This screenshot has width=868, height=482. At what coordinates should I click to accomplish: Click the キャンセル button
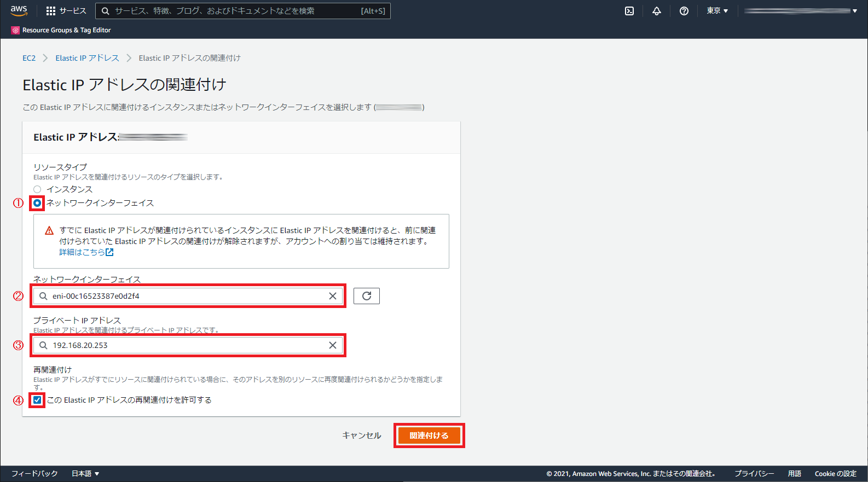[x=362, y=435]
